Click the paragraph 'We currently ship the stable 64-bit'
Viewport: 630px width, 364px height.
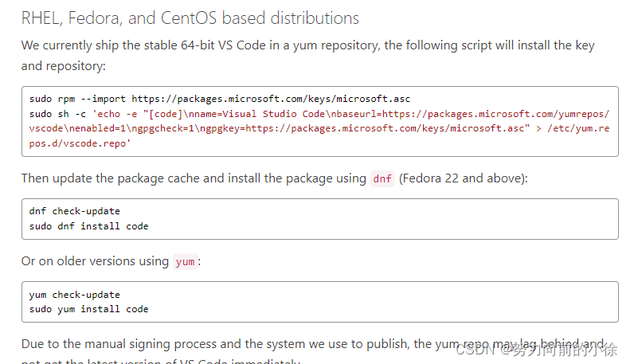307,56
